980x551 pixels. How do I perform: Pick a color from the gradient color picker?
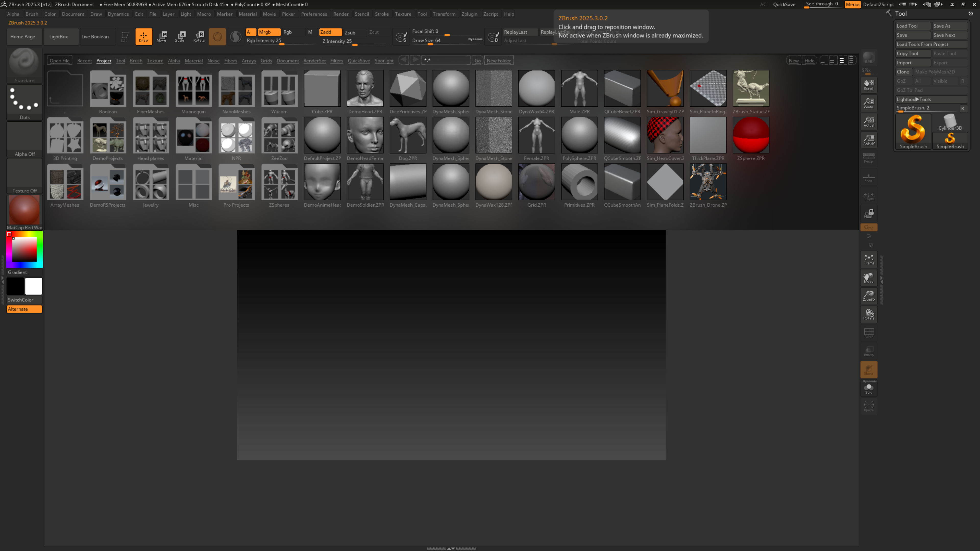point(24,249)
